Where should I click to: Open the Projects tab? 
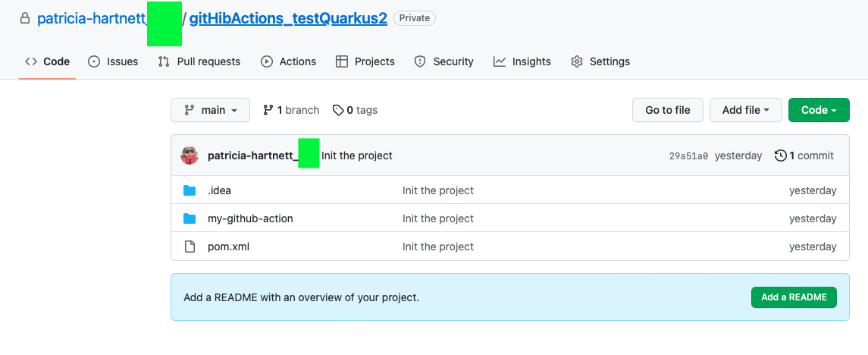(x=365, y=61)
